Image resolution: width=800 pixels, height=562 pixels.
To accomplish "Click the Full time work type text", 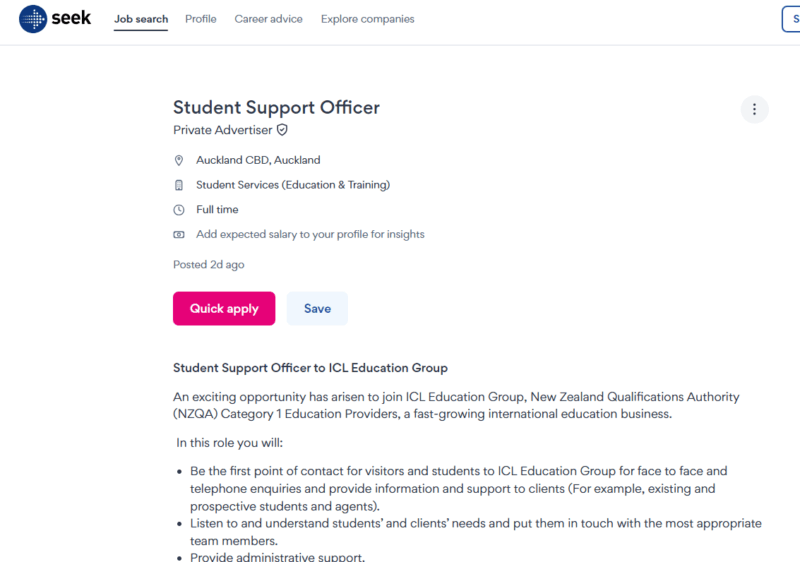I will [217, 210].
